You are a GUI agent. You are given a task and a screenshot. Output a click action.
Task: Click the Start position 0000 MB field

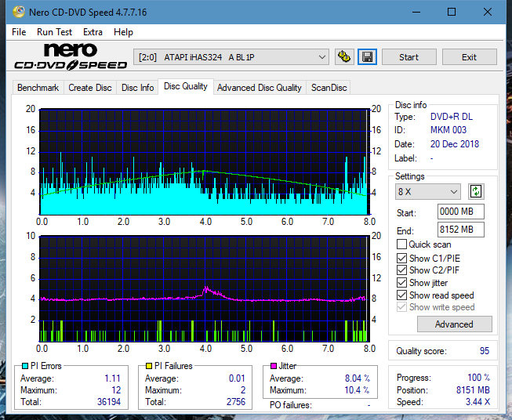click(460, 212)
